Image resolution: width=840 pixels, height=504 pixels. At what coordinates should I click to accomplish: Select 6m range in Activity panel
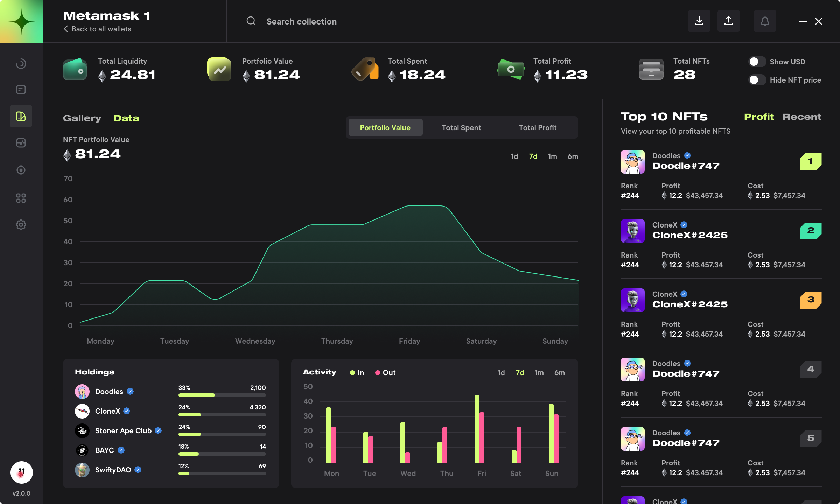click(559, 373)
